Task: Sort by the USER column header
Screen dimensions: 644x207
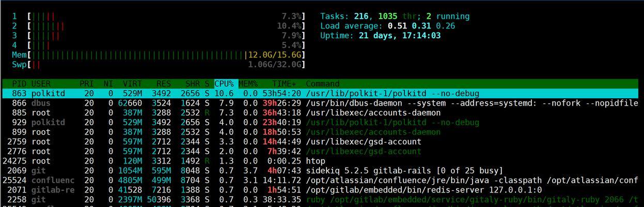Action: [41, 84]
